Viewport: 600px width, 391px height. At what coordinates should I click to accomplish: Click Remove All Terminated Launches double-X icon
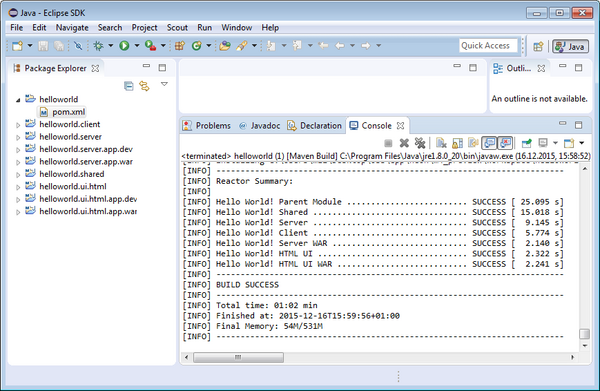[x=420, y=143]
